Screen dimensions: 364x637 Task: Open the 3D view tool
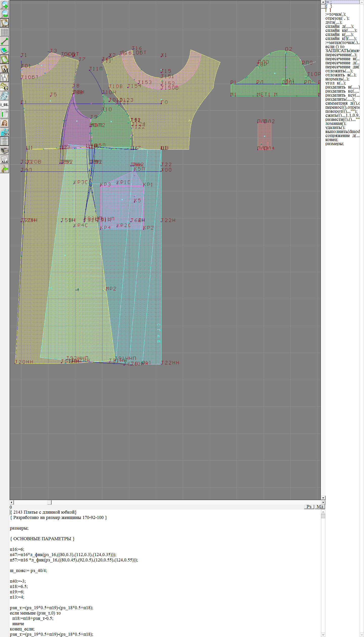coord(5,132)
